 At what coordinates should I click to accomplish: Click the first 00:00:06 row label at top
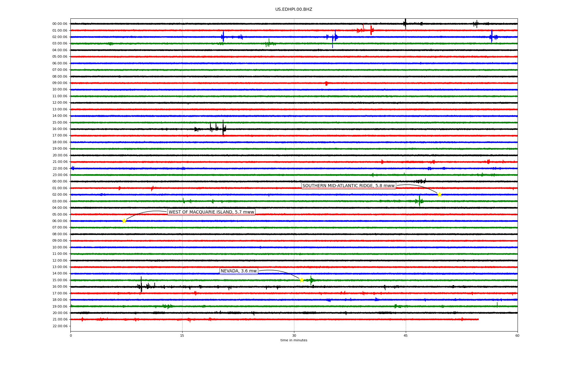click(60, 24)
